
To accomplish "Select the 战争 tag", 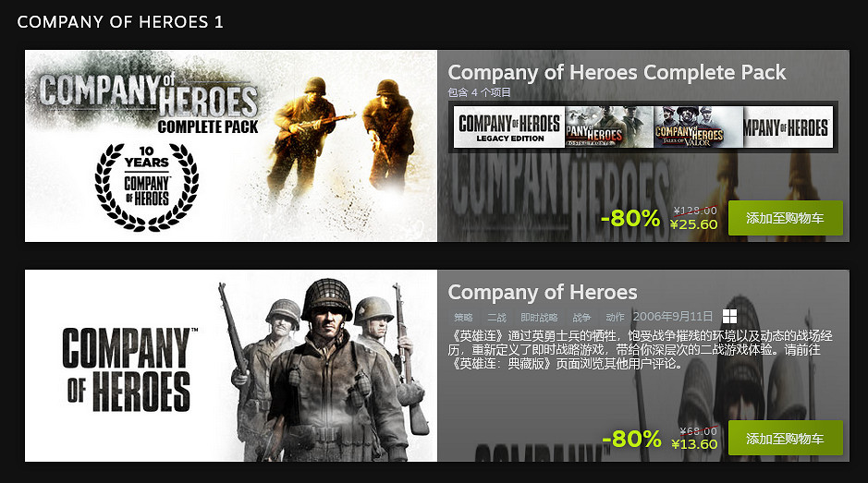I will (x=581, y=317).
